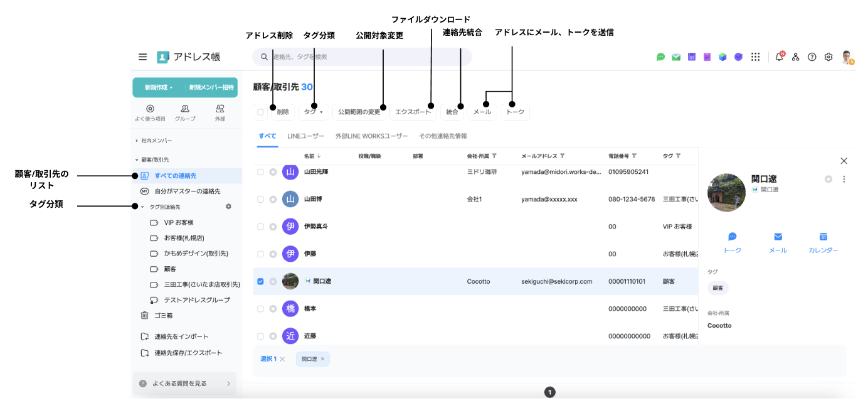Expand the 社内メンバー section
Screen dimensions: 868x403
[x=137, y=141]
